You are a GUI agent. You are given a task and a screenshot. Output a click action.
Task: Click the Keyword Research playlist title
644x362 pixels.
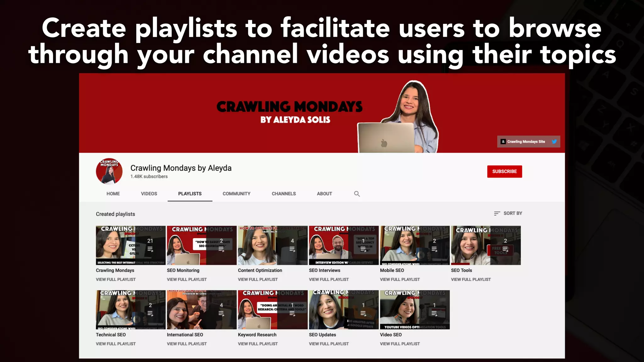click(257, 335)
